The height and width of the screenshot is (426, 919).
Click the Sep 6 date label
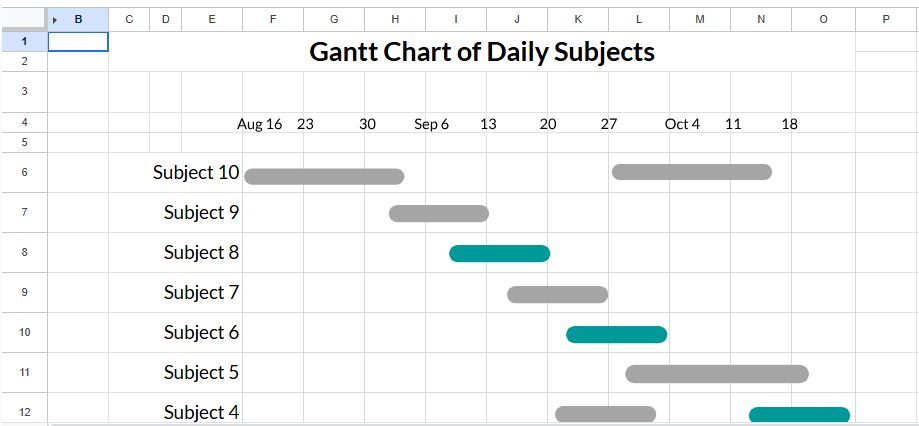[x=431, y=124]
